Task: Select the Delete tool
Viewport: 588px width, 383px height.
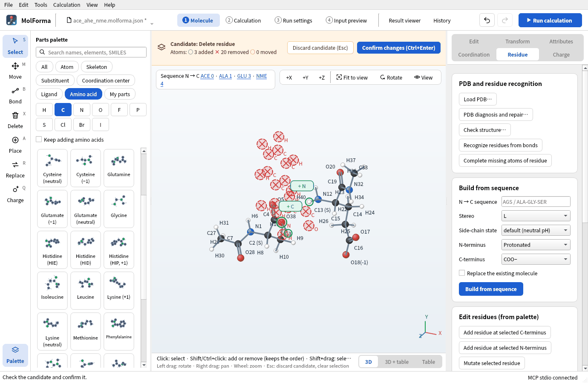Action: point(15,120)
